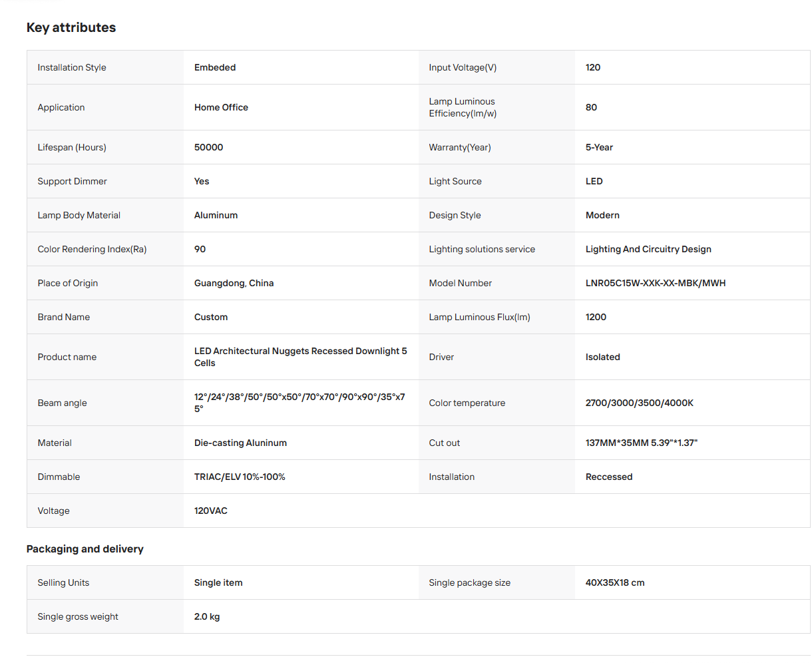Select the Single item selling units value

coord(218,582)
